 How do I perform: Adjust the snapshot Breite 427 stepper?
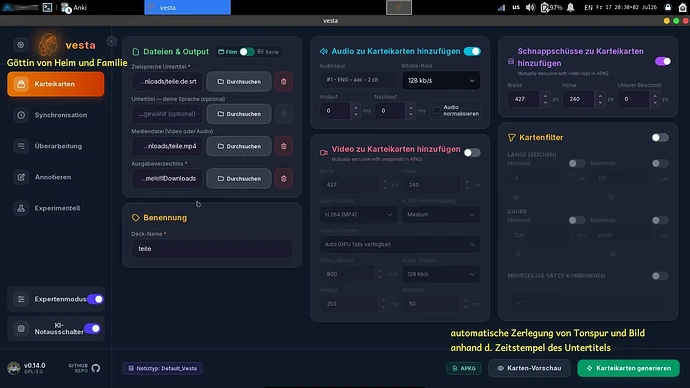(545, 99)
